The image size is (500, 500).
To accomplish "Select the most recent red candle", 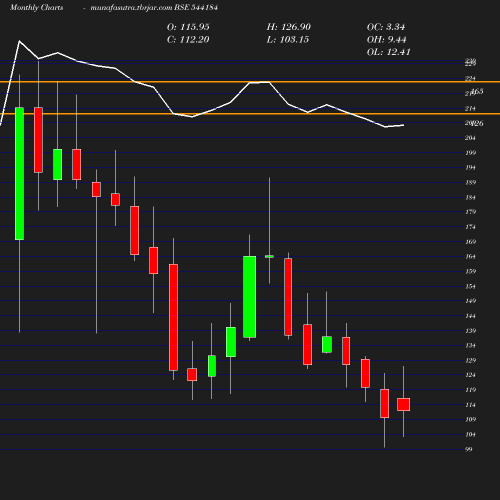I will (403, 404).
